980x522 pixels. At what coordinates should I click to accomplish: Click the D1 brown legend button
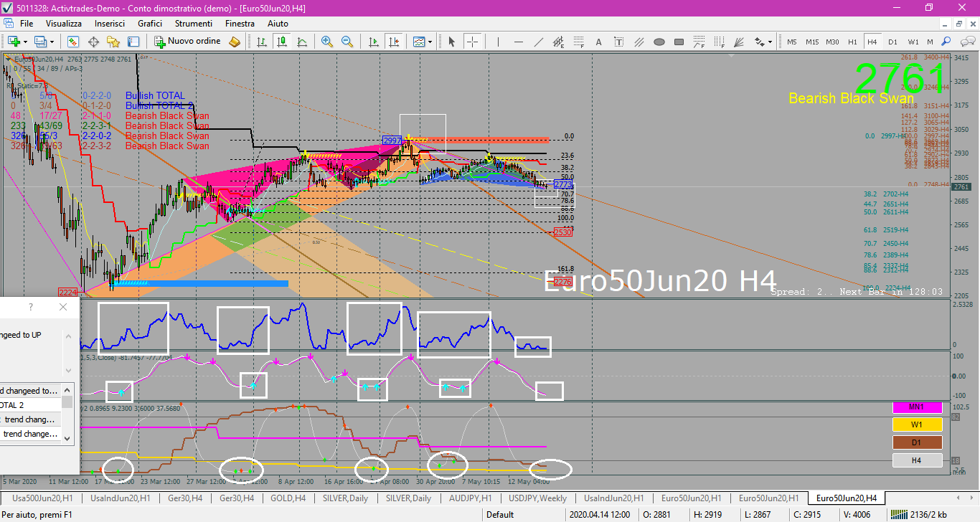(x=916, y=442)
